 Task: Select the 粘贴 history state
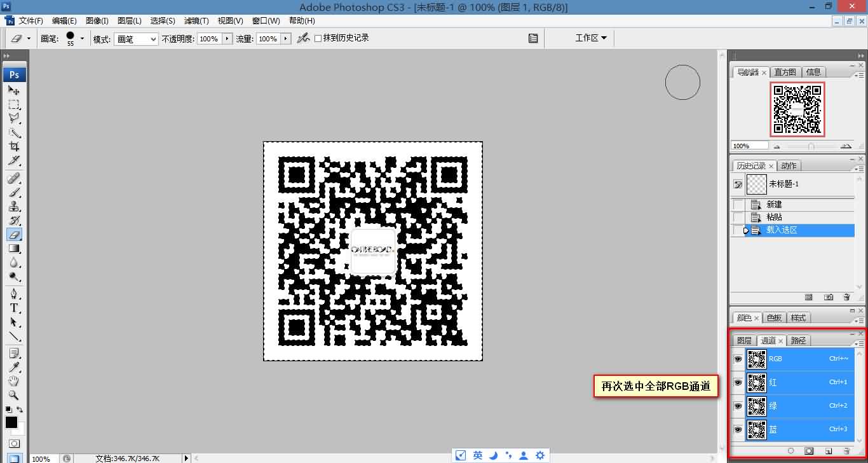tap(801, 218)
